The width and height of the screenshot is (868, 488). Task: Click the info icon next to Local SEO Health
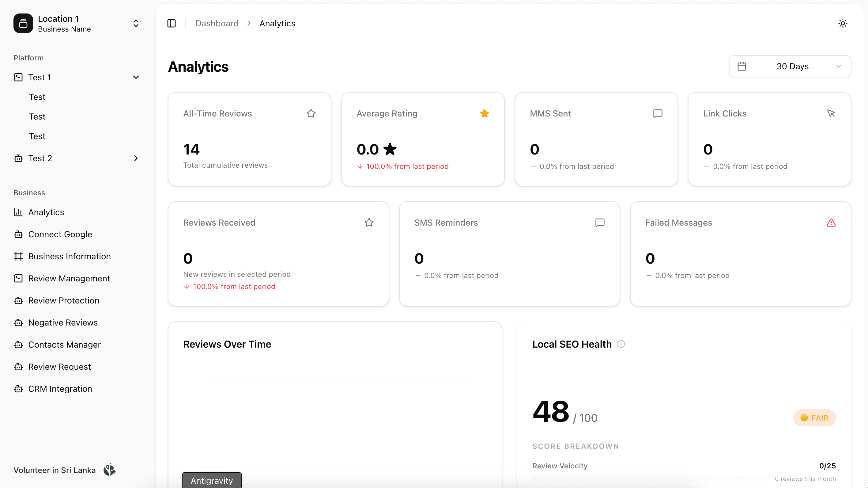pyautogui.click(x=621, y=344)
